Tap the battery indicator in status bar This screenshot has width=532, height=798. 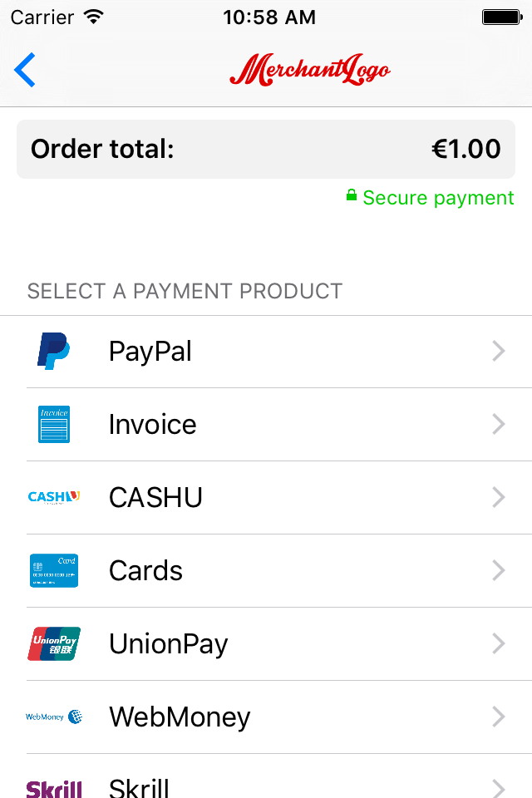coord(500,17)
